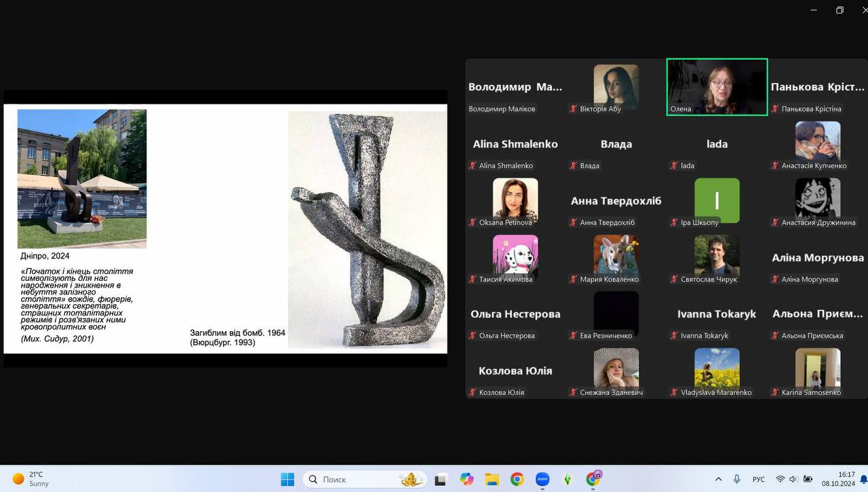
Task: Click the Windows Start button
Action: [x=288, y=479]
